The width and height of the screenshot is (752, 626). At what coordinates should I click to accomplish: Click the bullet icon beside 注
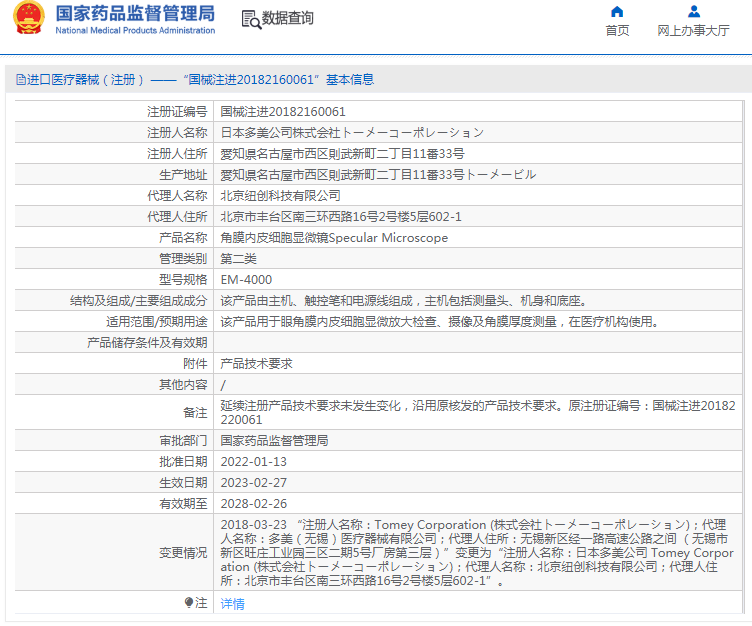click(189, 603)
